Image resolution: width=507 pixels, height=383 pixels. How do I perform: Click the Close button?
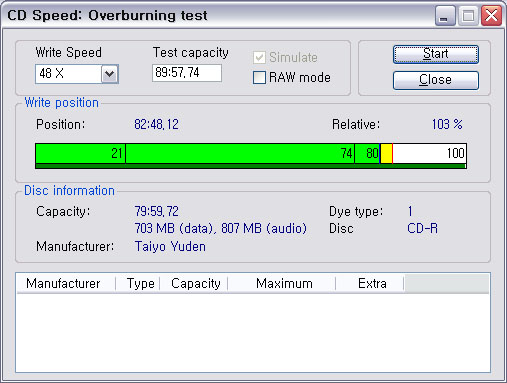(x=436, y=80)
